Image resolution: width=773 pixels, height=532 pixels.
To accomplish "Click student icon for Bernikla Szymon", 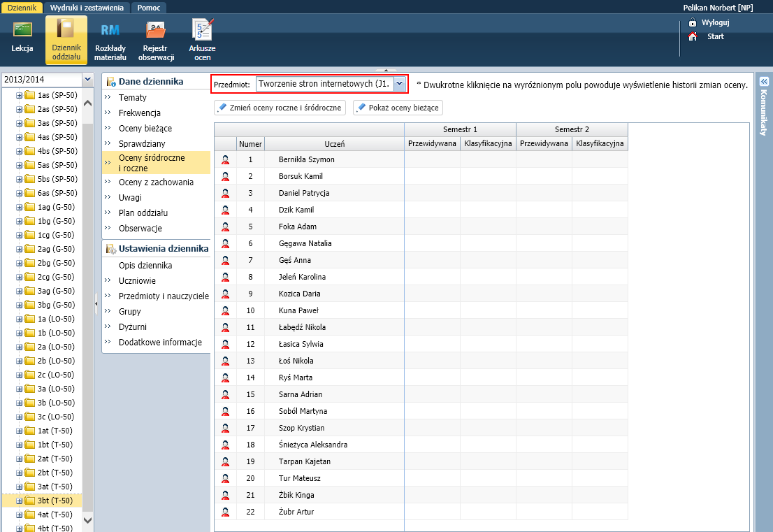I will (225, 159).
